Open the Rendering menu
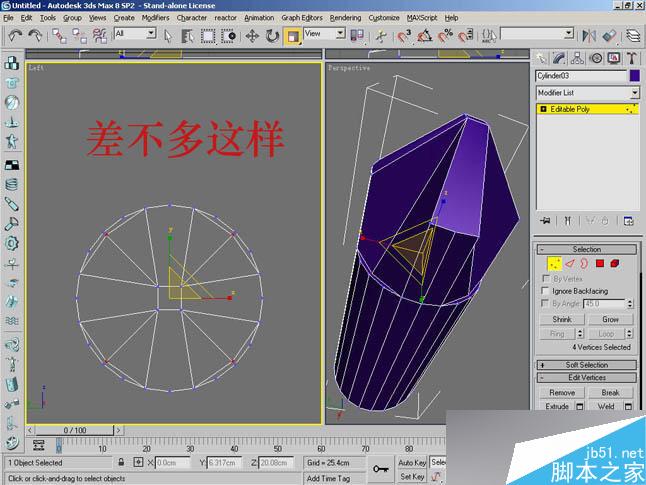 pyautogui.click(x=345, y=18)
